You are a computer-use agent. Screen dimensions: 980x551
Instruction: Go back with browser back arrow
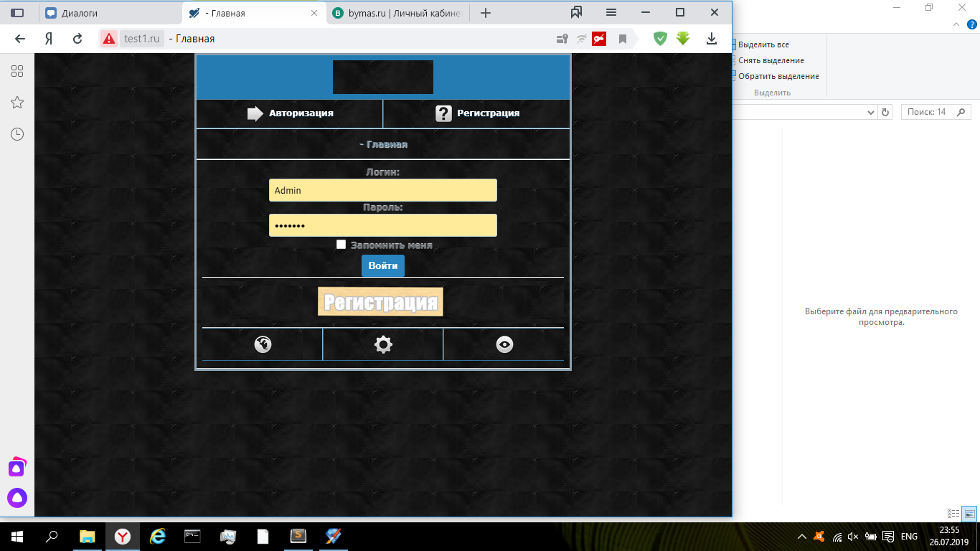20,39
